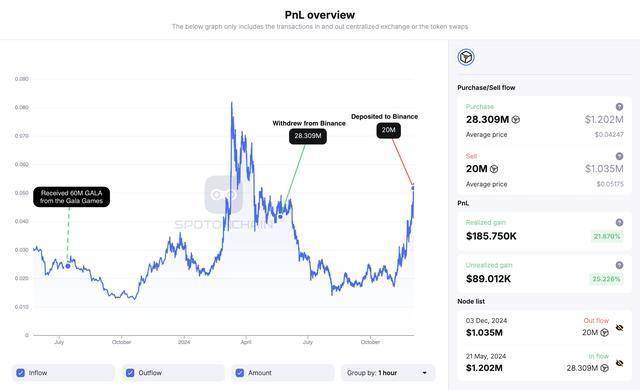Screen dimensions: 640x390
Task: Select the 21 May, 2024 $1.202M node entry
Action: coord(545,363)
